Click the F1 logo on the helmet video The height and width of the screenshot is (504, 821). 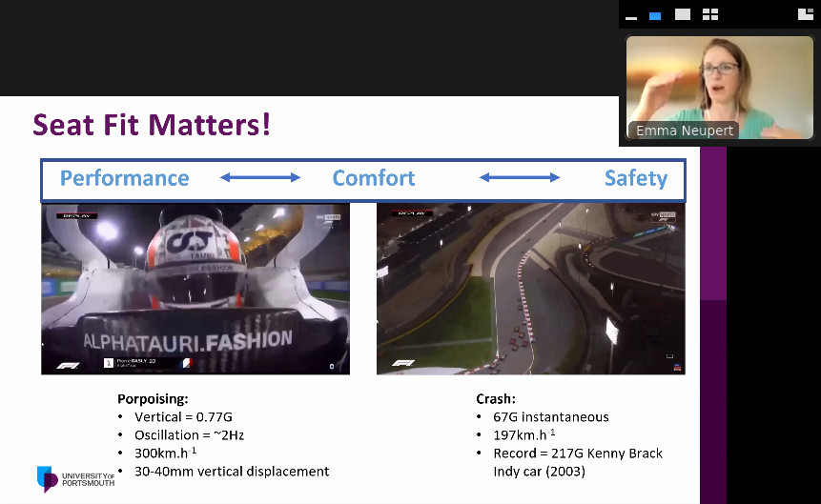coord(68,365)
